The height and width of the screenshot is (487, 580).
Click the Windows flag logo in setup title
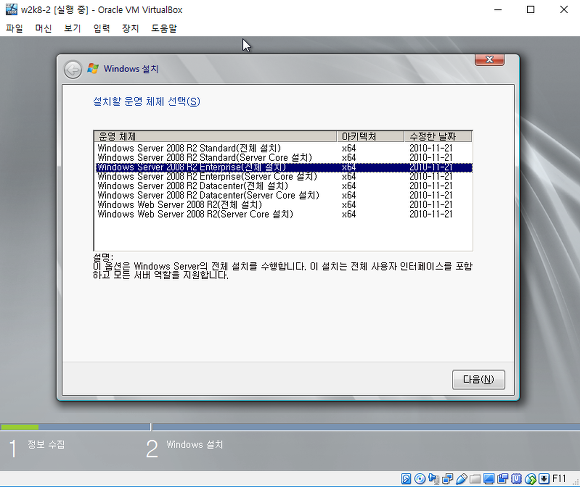tap(93, 68)
